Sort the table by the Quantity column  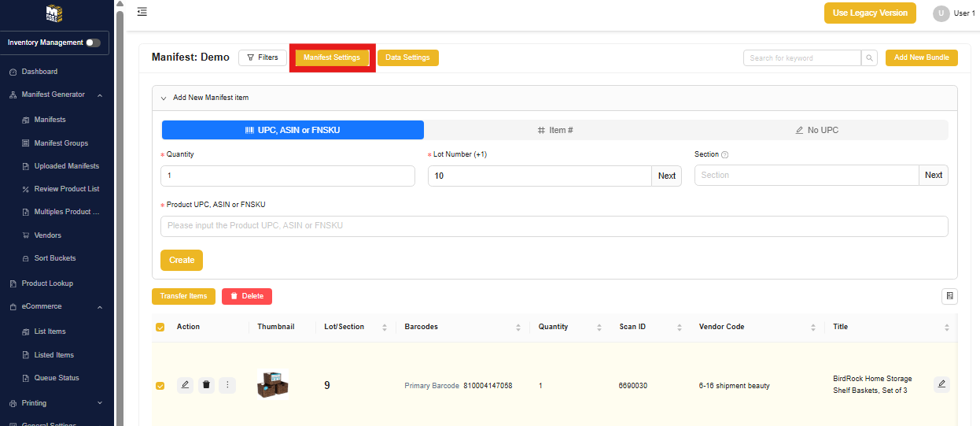tap(598, 328)
